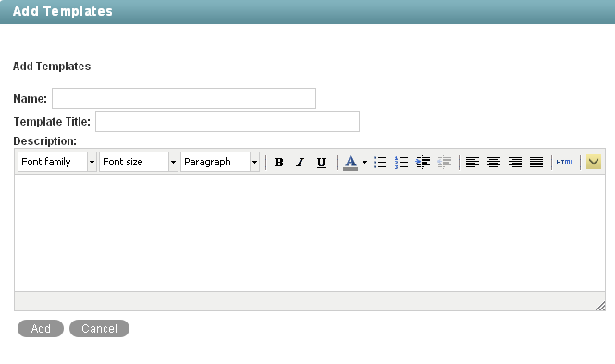Click the text color A icon
615x364 pixels.
[x=351, y=162]
